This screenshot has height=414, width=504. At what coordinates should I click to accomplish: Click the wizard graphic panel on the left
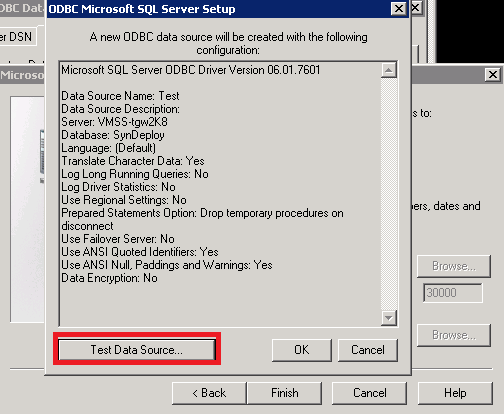coord(27,209)
